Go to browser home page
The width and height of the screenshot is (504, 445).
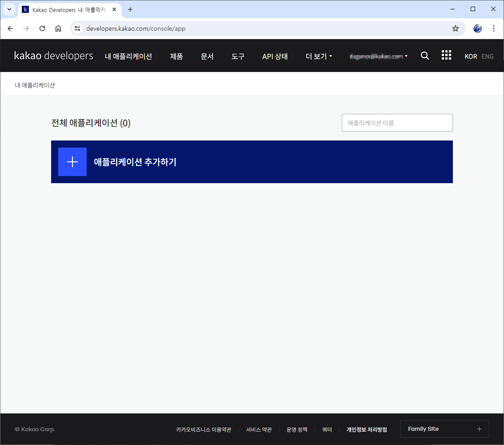(x=58, y=28)
